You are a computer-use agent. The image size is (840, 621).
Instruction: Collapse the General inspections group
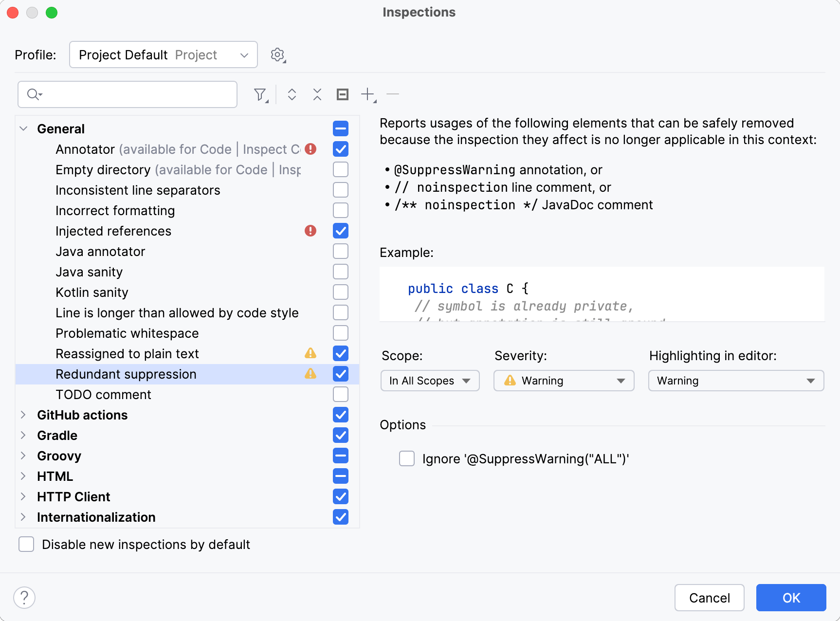[22, 128]
